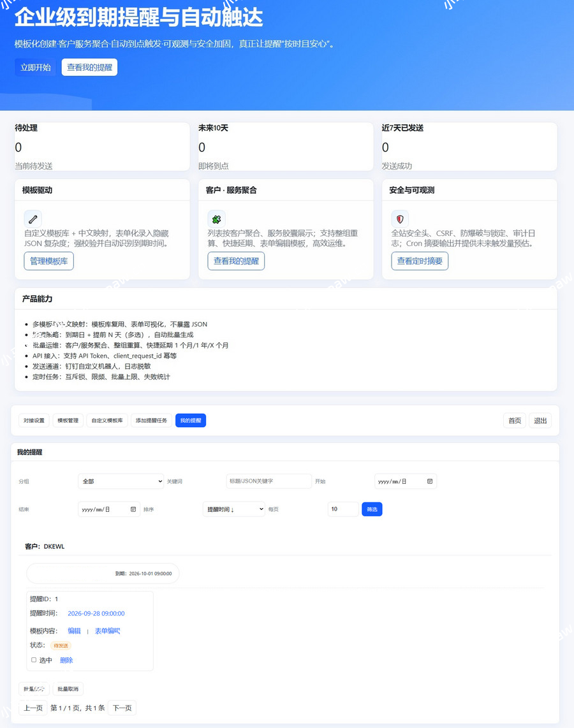Open calendar picker icon in 结束 date field

[133, 509]
